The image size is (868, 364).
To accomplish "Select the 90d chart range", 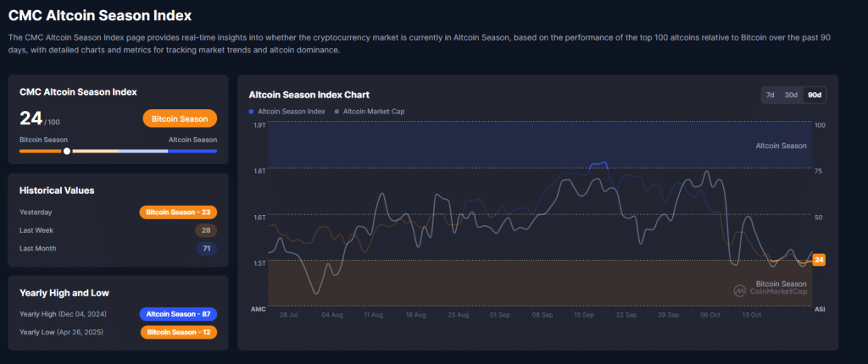I will pos(815,95).
